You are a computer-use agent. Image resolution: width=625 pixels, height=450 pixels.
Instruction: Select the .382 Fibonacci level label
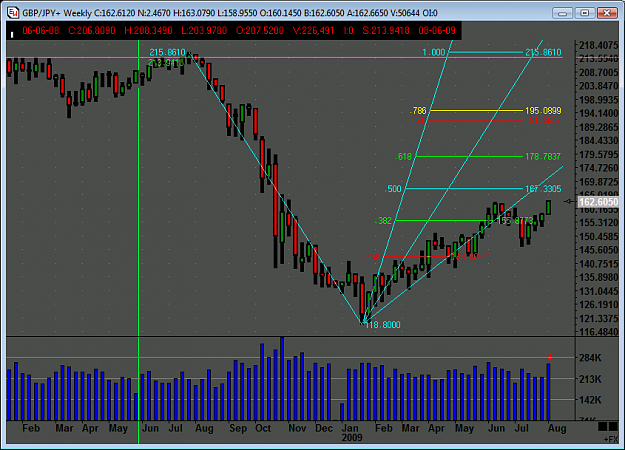coord(384,221)
